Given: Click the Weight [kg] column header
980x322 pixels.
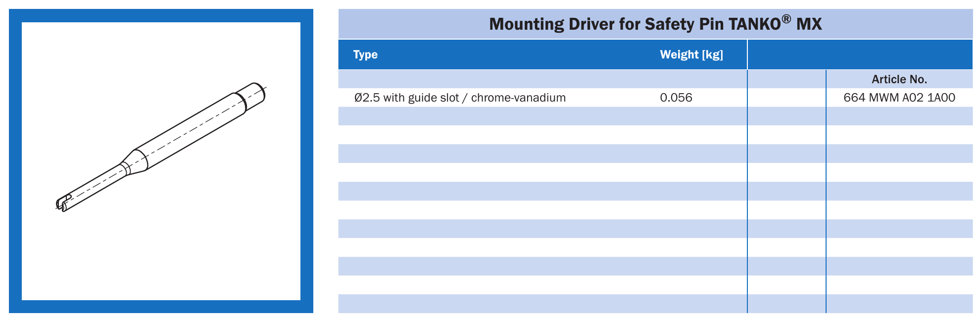Looking at the screenshot, I should pyautogui.click(x=691, y=54).
